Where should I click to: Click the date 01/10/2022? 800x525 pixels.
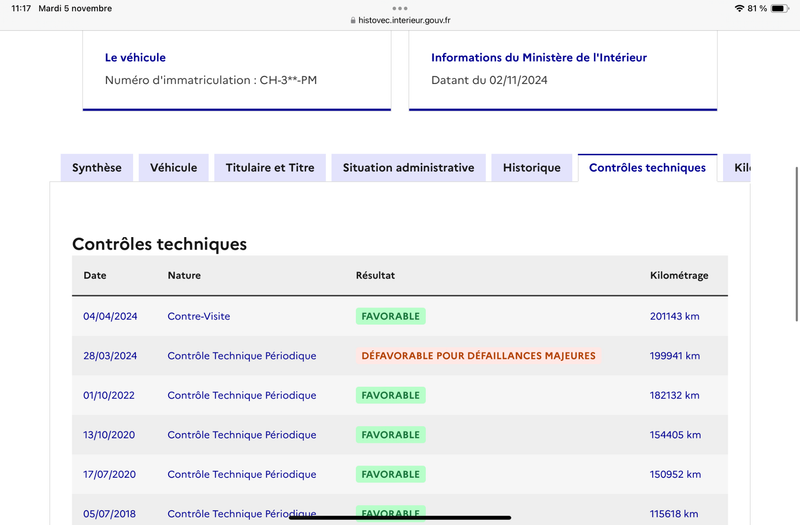(x=109, y=395)
